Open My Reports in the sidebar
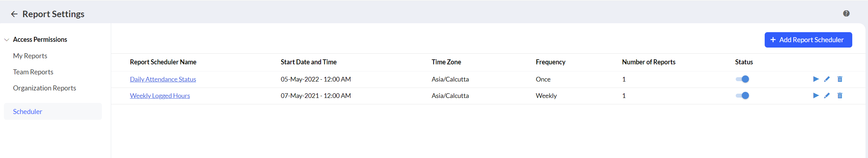868x158 pixels. click(30, 56)
